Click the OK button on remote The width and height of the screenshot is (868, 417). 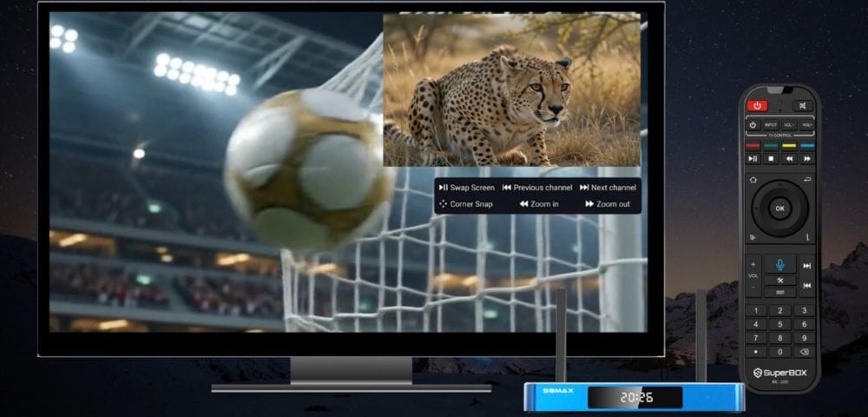[x=780, y=208]
